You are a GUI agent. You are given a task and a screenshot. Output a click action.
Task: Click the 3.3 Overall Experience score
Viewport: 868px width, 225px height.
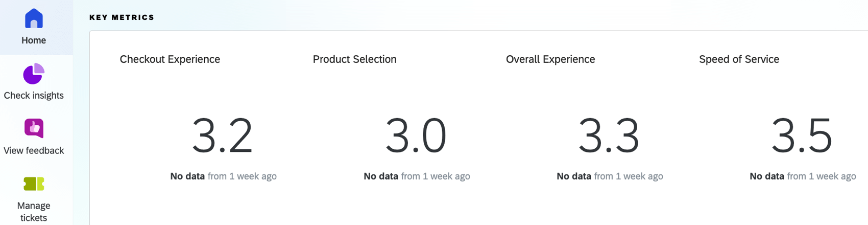[609, 136]
